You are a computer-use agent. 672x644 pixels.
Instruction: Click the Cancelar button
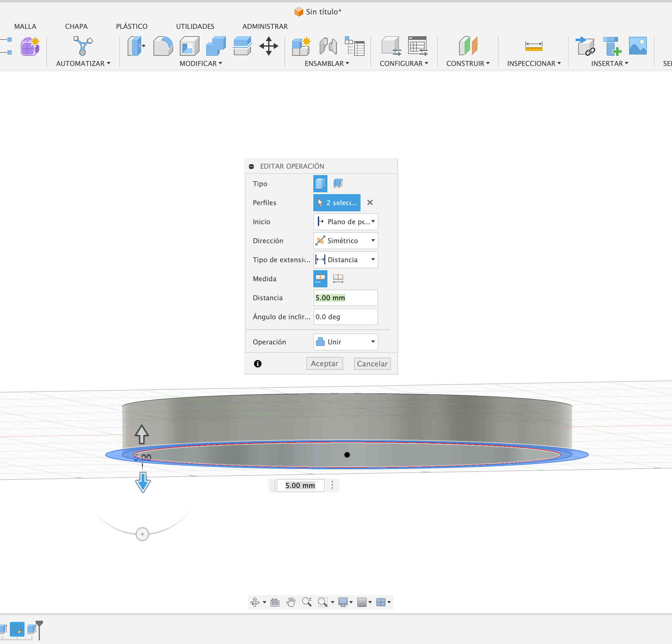[372, 363]
